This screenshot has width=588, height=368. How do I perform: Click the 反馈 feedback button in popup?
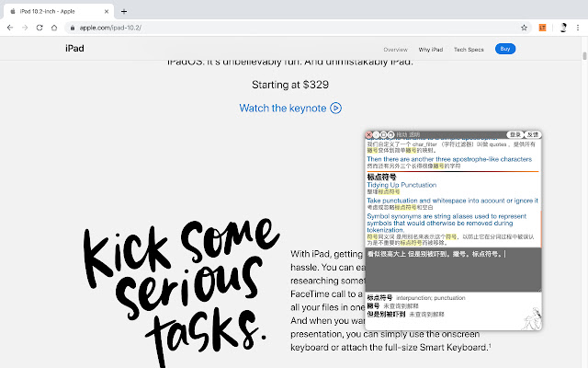[x=533, y=134]
